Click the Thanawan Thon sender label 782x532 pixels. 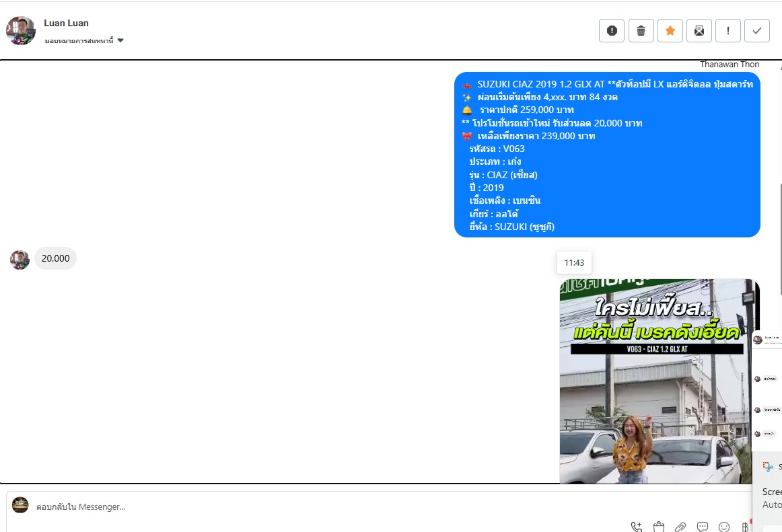click(x=729, y=65)
